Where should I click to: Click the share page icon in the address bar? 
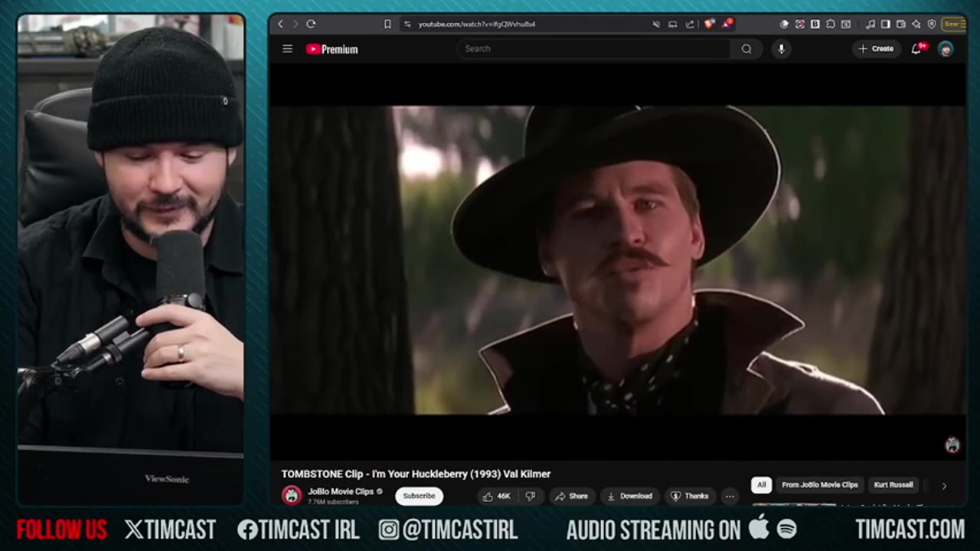(690, 24)
